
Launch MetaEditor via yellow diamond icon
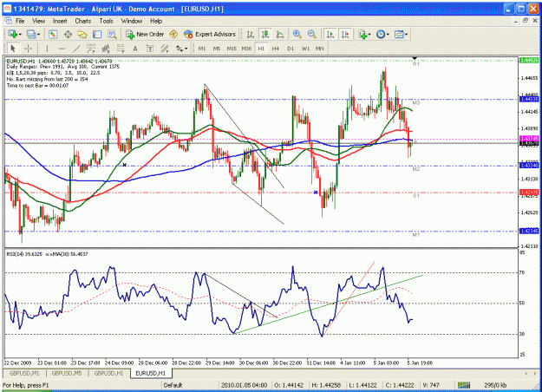pyautogui.click(x=173, y=34)
